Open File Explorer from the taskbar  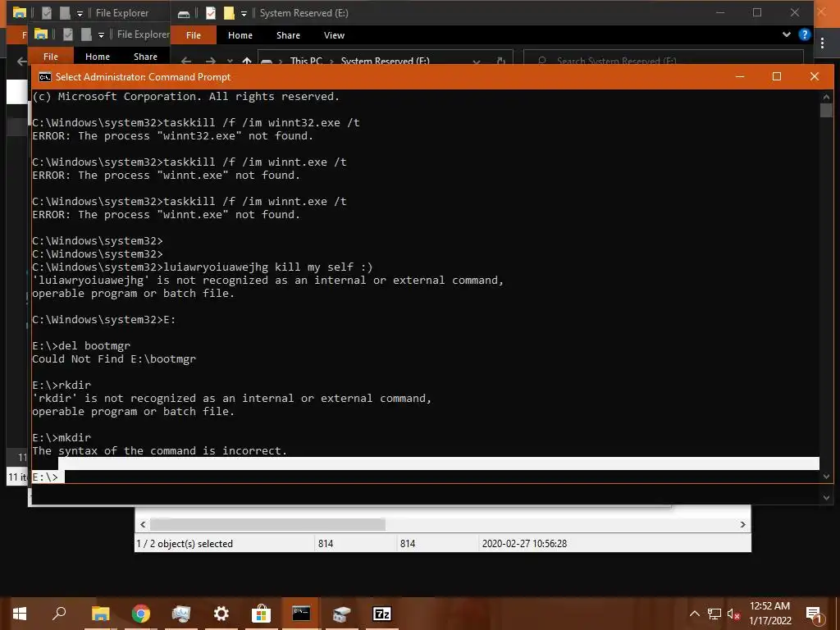(100, 614)
